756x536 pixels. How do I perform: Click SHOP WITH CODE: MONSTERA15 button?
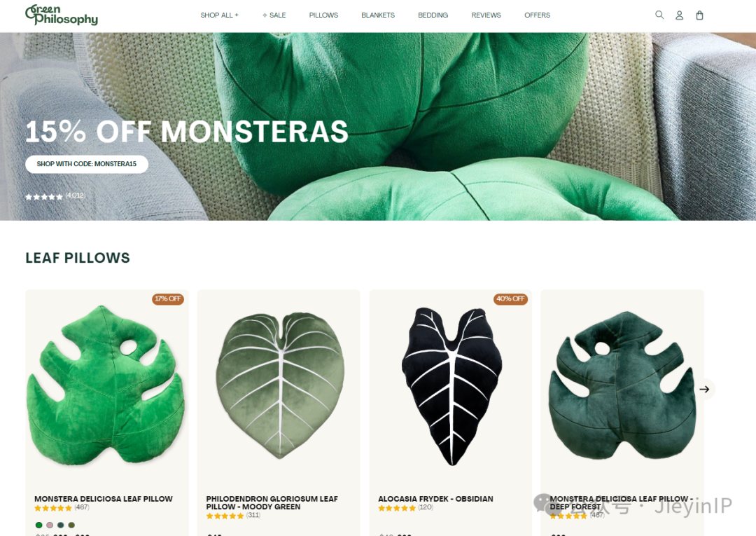[x=87, y=164]
